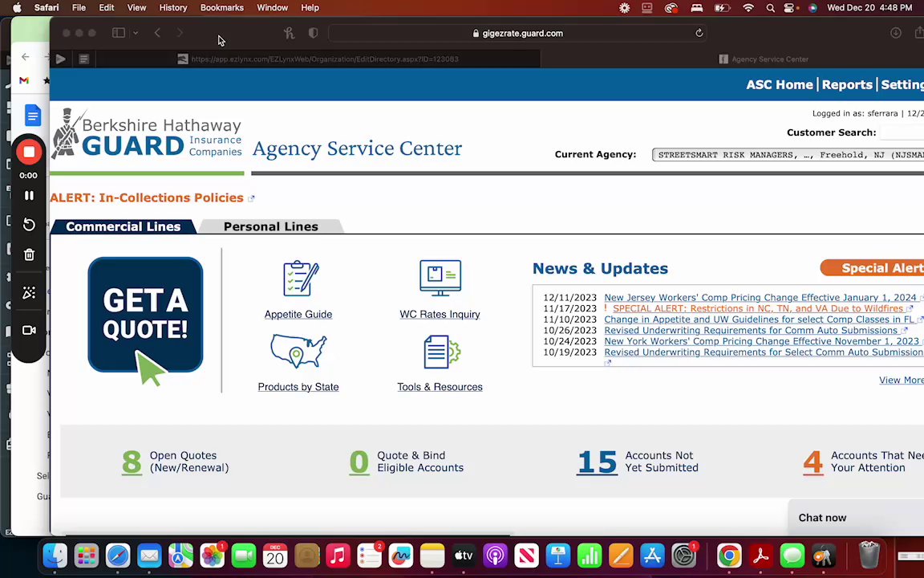Viewport: 924px width, 578px height.
Task: Open the Change in Appetite and UW Guidelines FL link
Action: coord(759,320)
